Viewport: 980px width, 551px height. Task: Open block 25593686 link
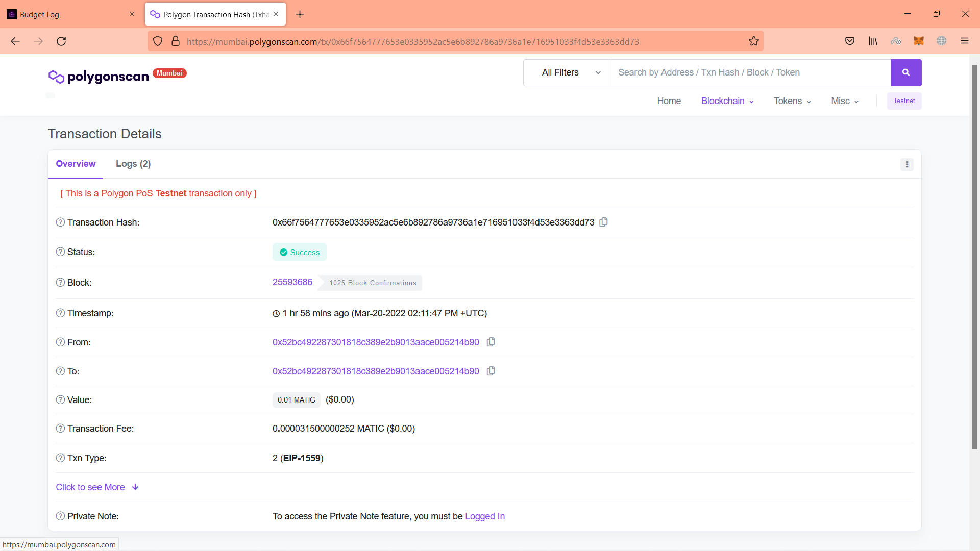click(x=292, y=282)
